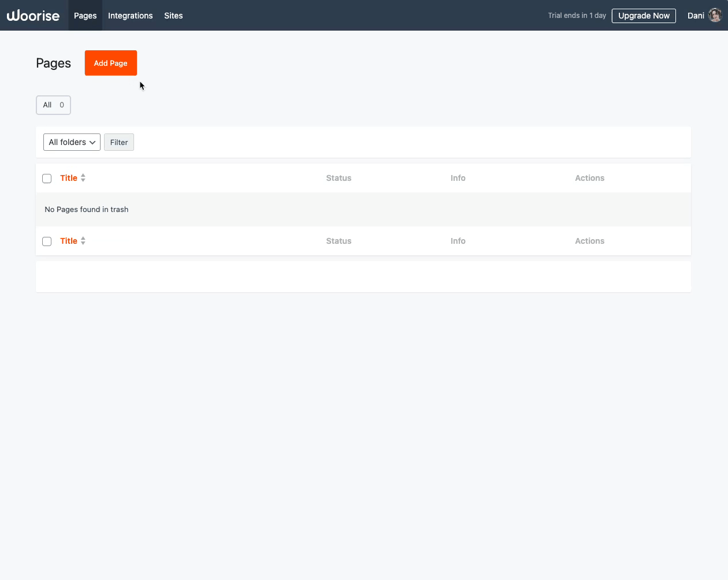The height and width of the screenshot is (580, 728).
Task: Tick the select-all checkbox in table header
Action: 47,179
